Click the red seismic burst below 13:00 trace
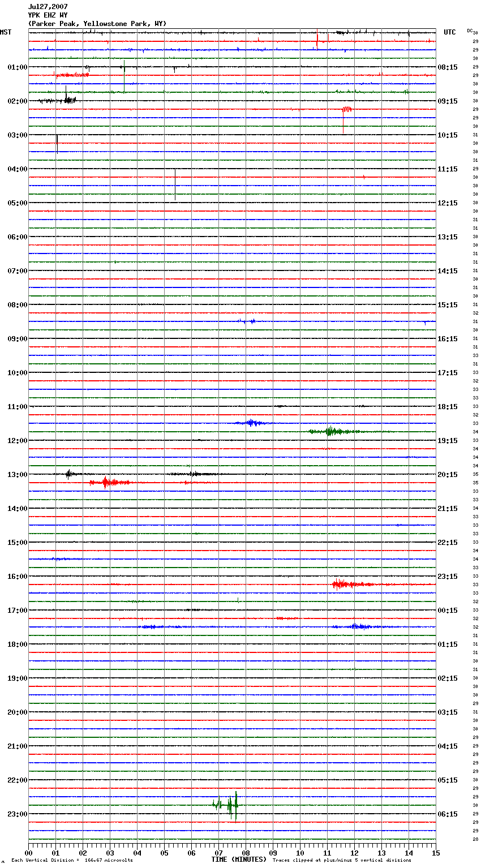Image resolution: width=481 pixels, height=868 pixels. click(x=110, y=483)
